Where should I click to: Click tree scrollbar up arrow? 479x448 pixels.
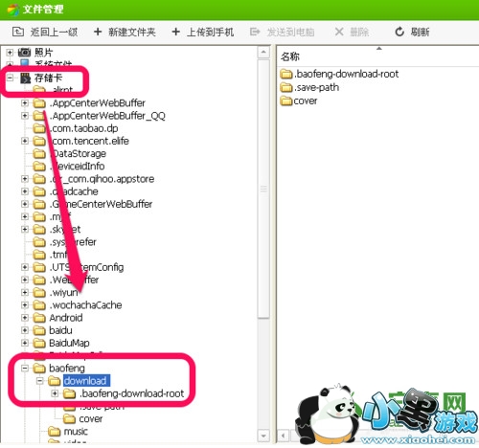pyautogui.click(x=263, y=52)
